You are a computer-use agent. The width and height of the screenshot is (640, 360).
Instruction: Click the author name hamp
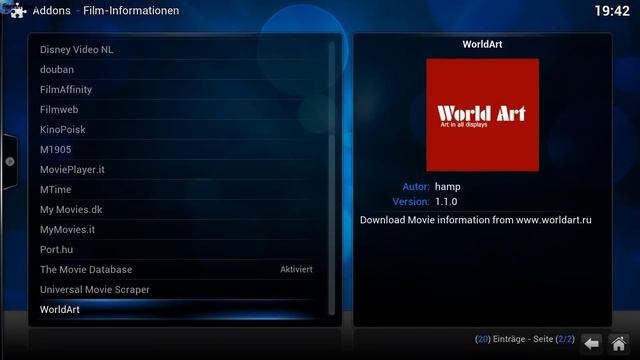(x=448, y=187)
